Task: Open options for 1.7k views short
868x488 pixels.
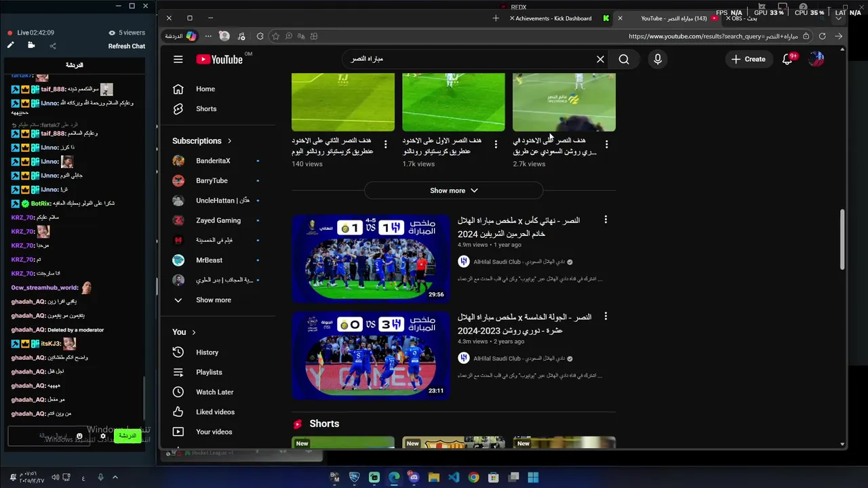Action: coord(496,144)
